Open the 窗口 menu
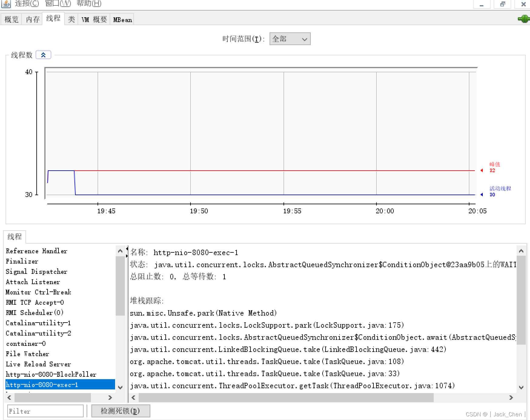The image size is (530, 420). [58, 4]
